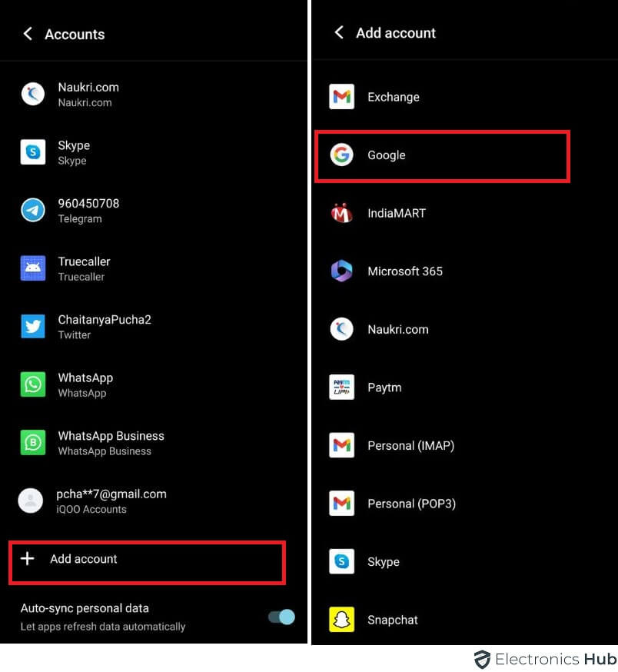This screenshot has height=672, width=618.
Task: Tap the Naukri.com icon in Add account
Action: click(341, 329)
